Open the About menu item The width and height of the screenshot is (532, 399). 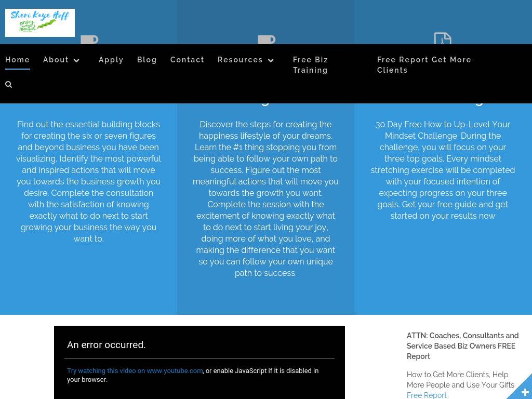56,60
